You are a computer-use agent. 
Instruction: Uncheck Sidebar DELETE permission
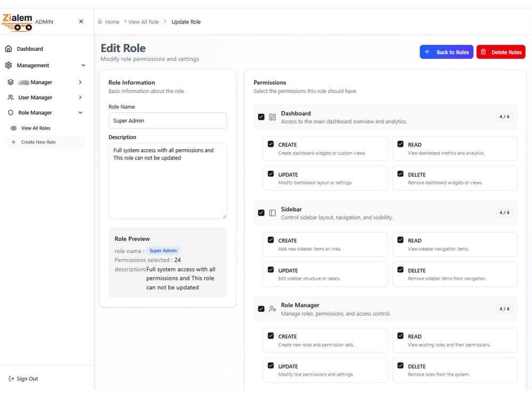click(401, 270)
